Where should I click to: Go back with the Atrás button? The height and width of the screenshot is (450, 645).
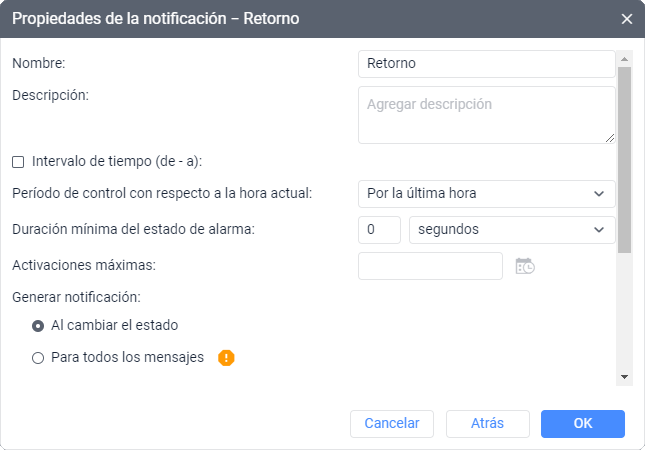(x=487, y=423)
